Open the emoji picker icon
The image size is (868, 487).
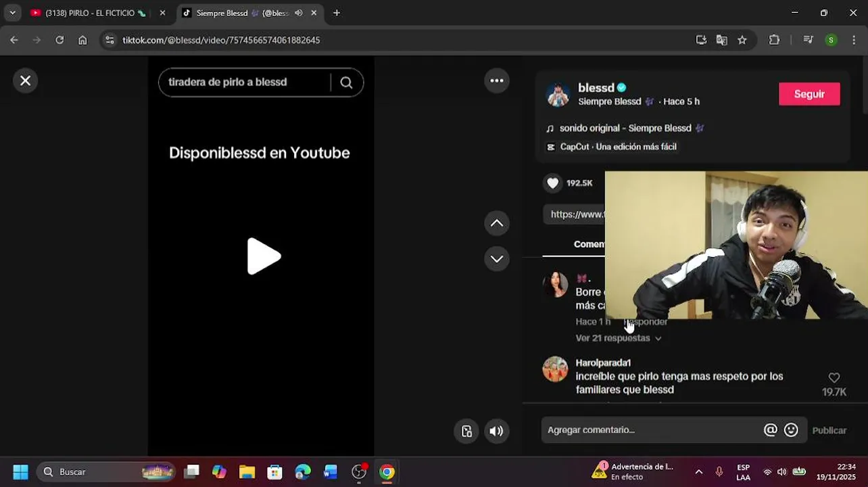coord(791,430)
